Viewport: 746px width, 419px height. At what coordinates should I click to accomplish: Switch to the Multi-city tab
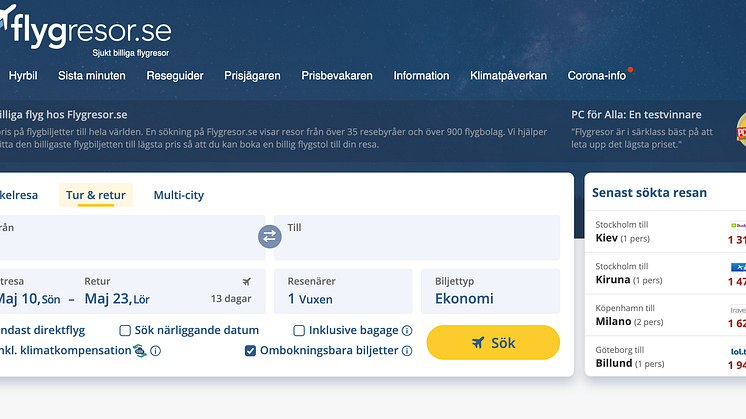tap(178, 195)
